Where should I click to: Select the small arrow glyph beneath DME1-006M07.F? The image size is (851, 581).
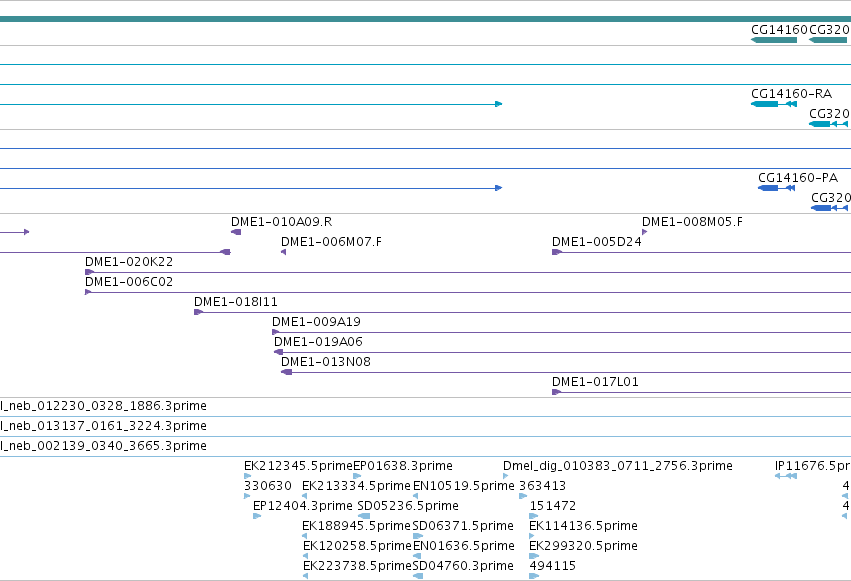(283, 252)
